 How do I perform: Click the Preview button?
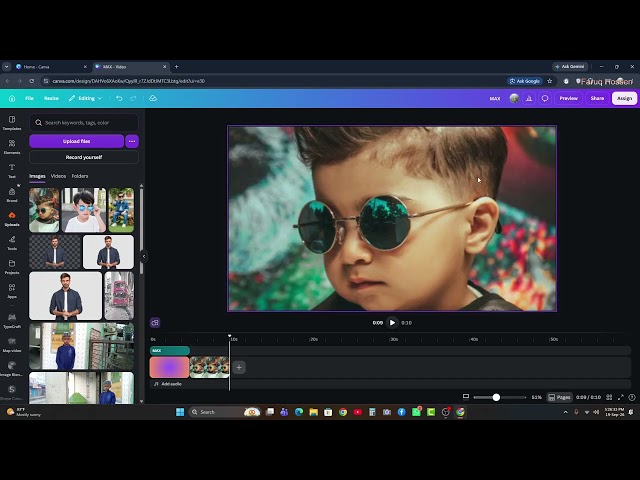[x=569, y=98]
